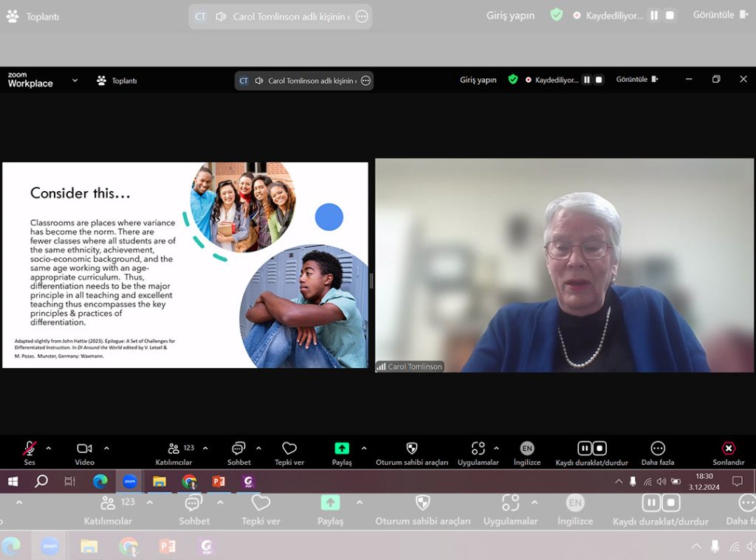Image resolution: width=756 pixels, height=560 pixels.
Task: Click Carol Tomlinson's video tile
Action: point(564,265)
